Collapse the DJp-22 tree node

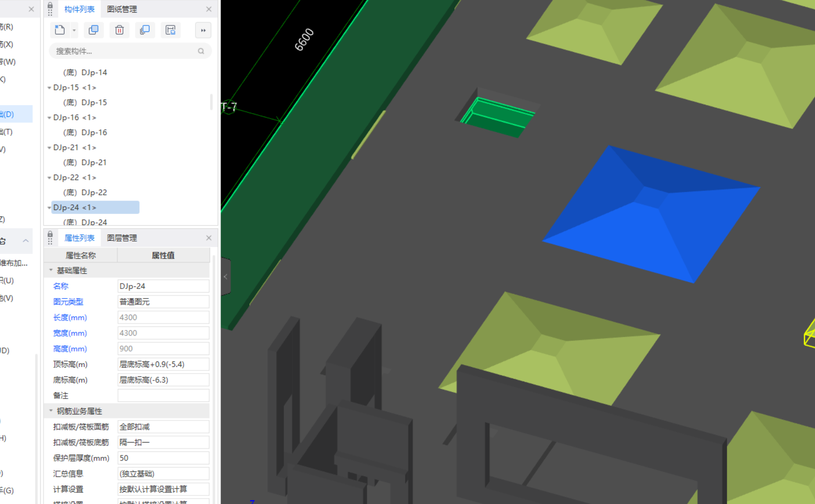click(x=49, y=177)
